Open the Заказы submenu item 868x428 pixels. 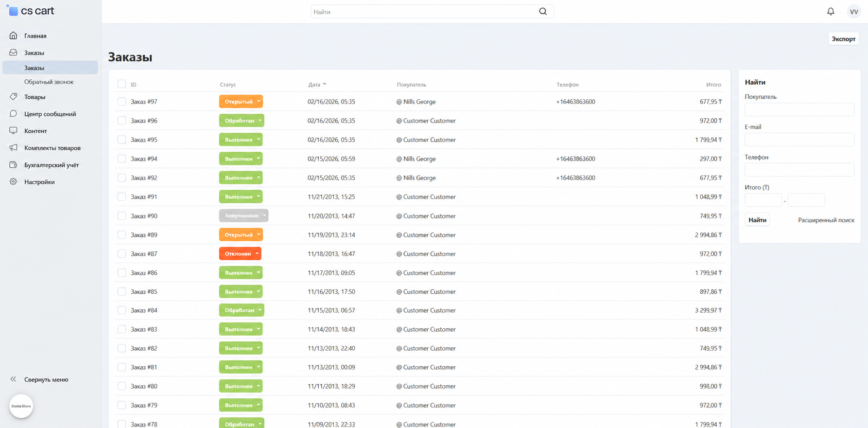[x=50, y=68]
